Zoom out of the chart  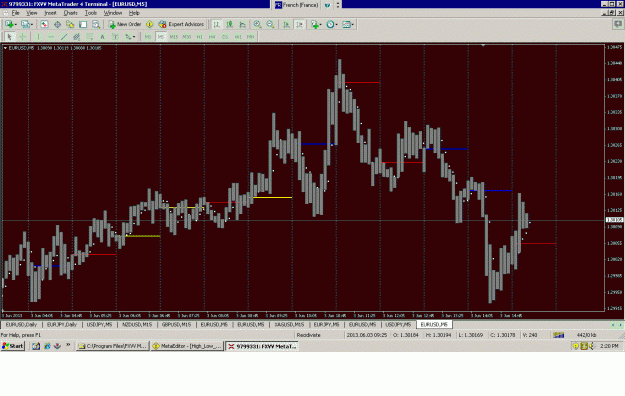coord(270,24)
